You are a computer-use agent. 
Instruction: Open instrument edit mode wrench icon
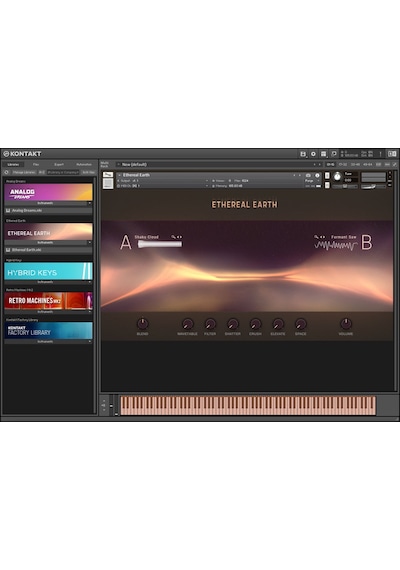(108, 175)
